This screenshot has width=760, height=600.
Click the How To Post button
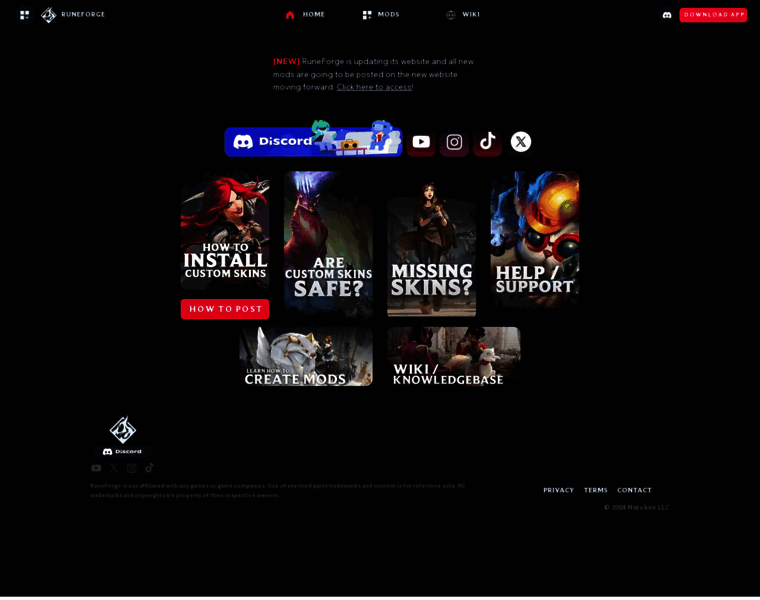coord(225,309)
